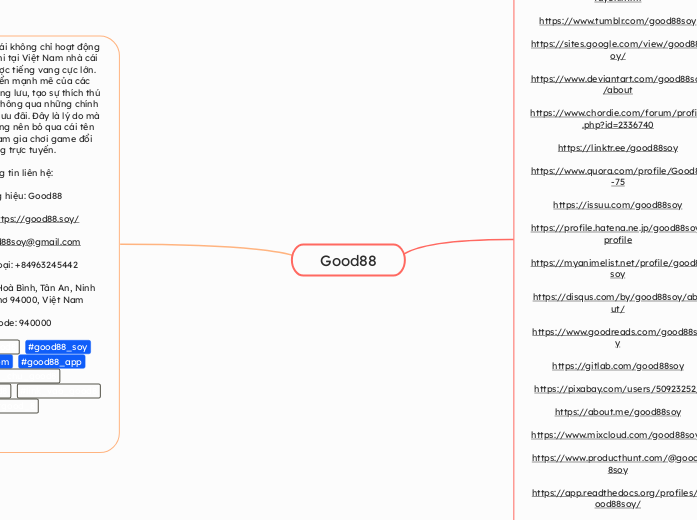Click the #good88_soy hashtag tag

(58, 347)
